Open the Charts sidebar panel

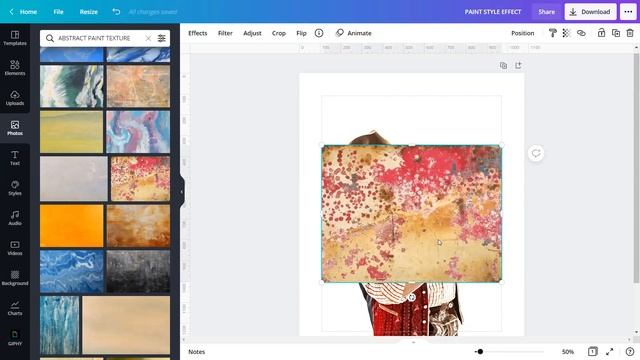point(15,308)
